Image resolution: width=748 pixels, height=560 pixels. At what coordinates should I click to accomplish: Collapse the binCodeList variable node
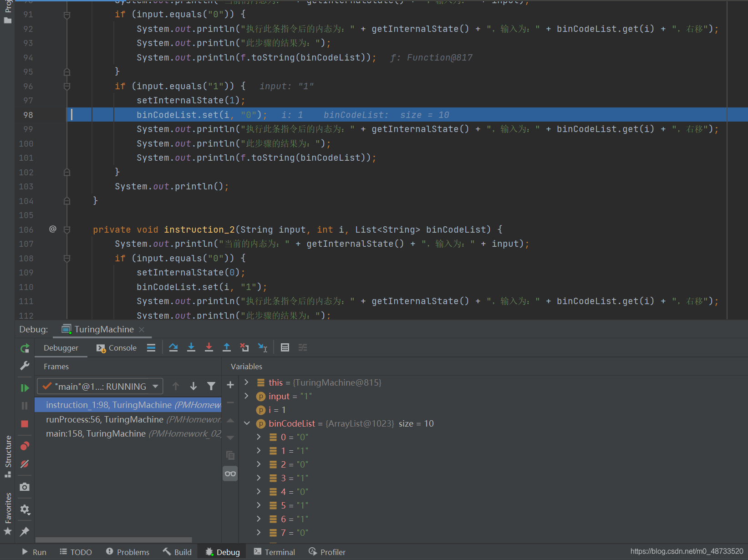pyautogui.click(x=247, y=423)
